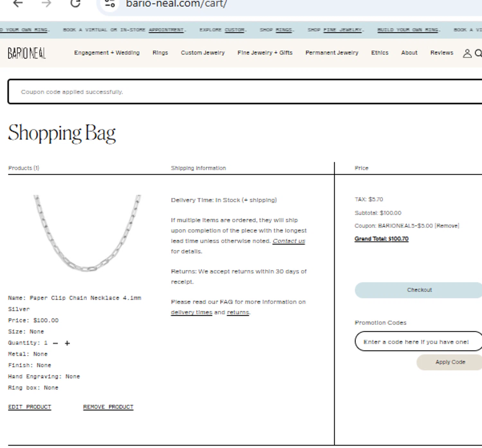
Task: Click the Ring box: None text
Action: click(x=33, y=388)
